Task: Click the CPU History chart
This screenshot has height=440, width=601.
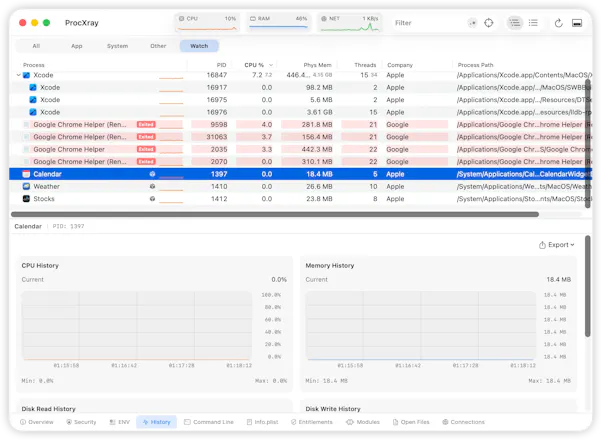Action: 137,325
